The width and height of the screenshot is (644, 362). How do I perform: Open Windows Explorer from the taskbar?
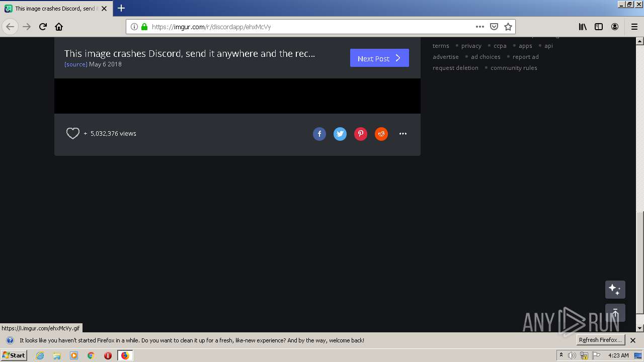(x=57, y=355)
